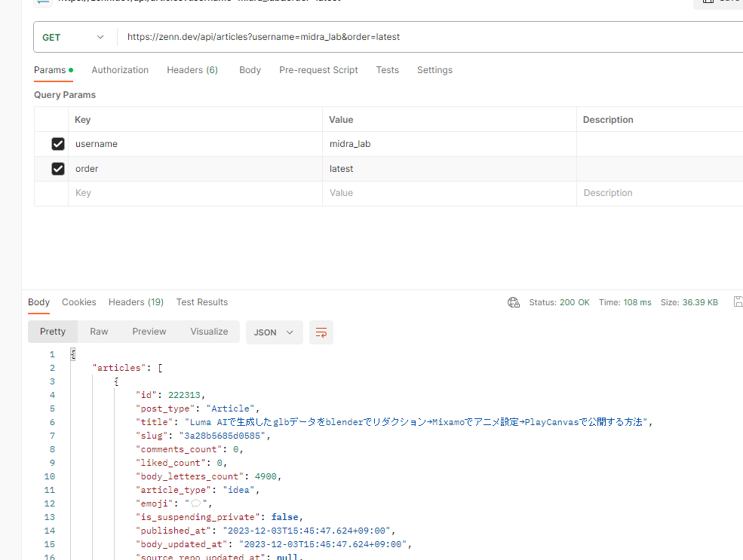Open the response Headers (19) tab
Image resolution: width=743 pixels, height=560 pixels.
136,302
